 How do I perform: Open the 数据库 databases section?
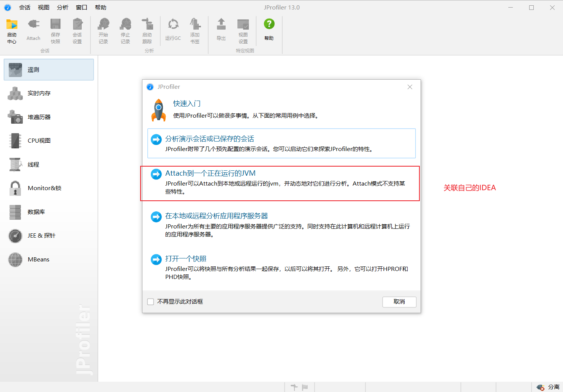[49, 212]
